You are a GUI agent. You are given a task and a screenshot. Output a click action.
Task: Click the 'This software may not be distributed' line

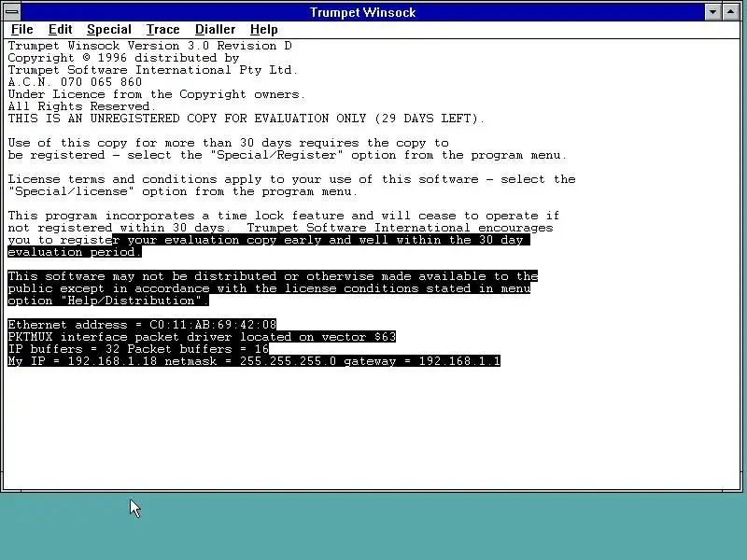(273, 276)
